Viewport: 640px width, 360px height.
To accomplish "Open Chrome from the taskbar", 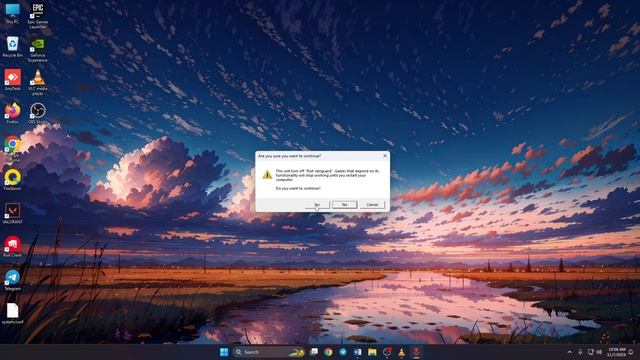I will [x=328, y=352].
